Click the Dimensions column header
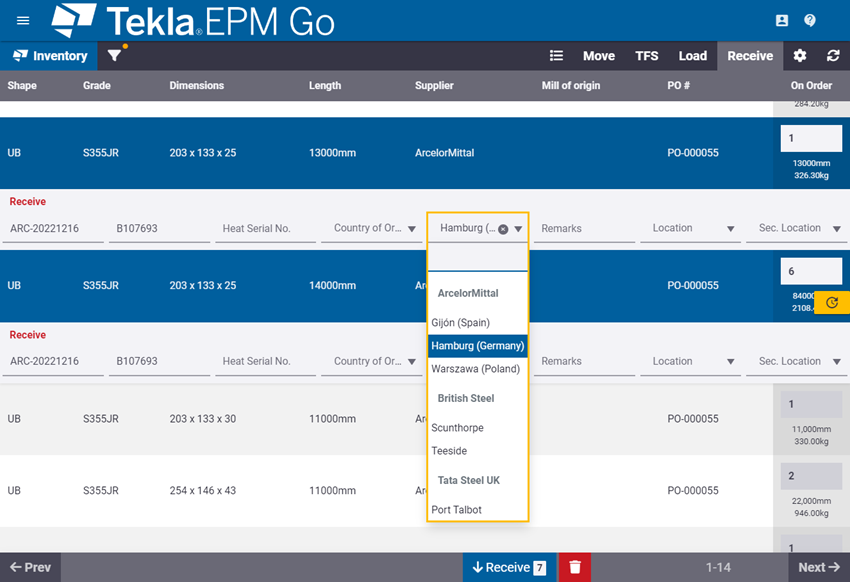This screenshot has height=582, width=850. click(x=196, y=86)
